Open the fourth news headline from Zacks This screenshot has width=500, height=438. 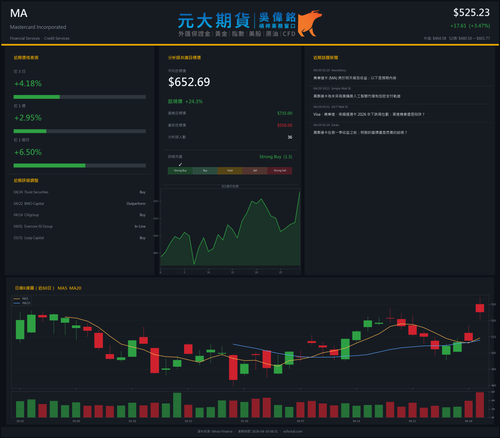pyautogui.click(x=360, y=133)
